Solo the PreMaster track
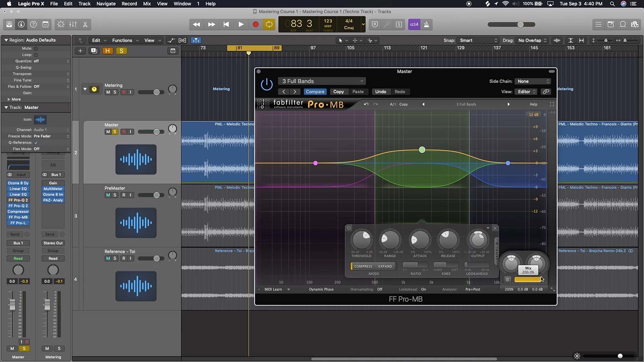 pyautogui.click(x=115, y=195)
